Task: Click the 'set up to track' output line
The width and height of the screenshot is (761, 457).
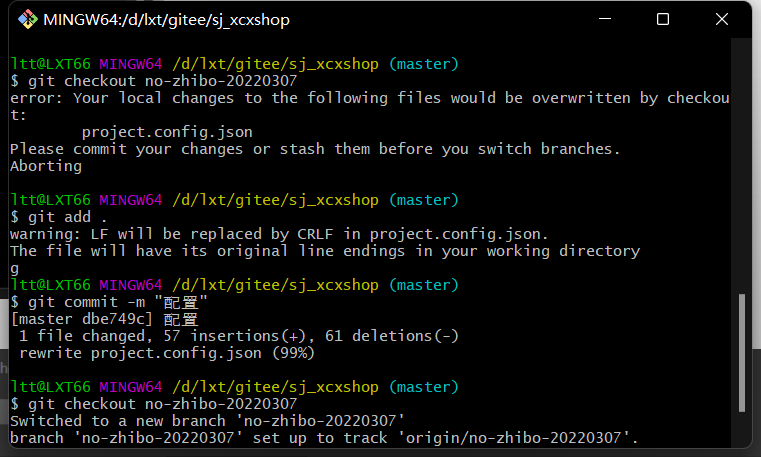Action: click(x=324, y=438)
